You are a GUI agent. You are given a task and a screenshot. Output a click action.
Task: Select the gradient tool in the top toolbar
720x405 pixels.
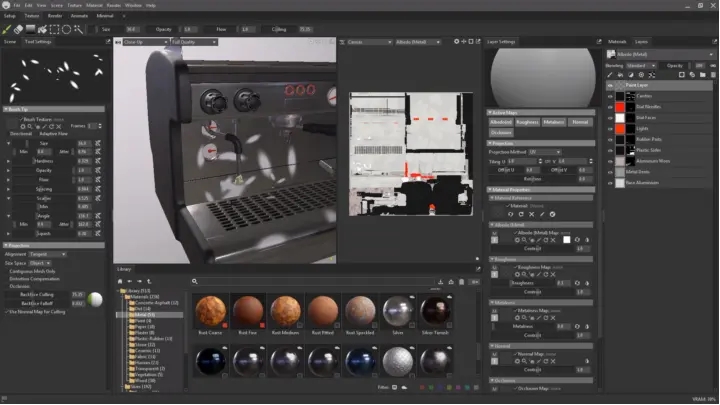point(30,29)
